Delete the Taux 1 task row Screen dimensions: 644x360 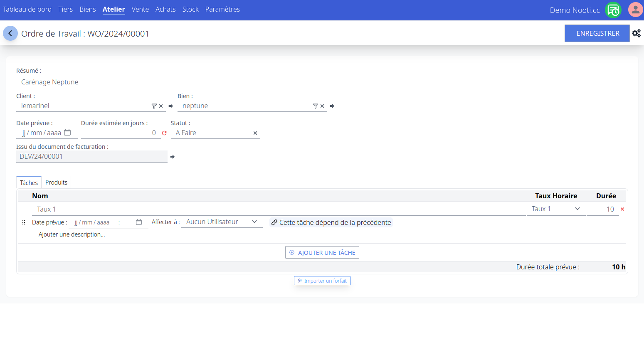pyautogui.click(x=622, y=209)
